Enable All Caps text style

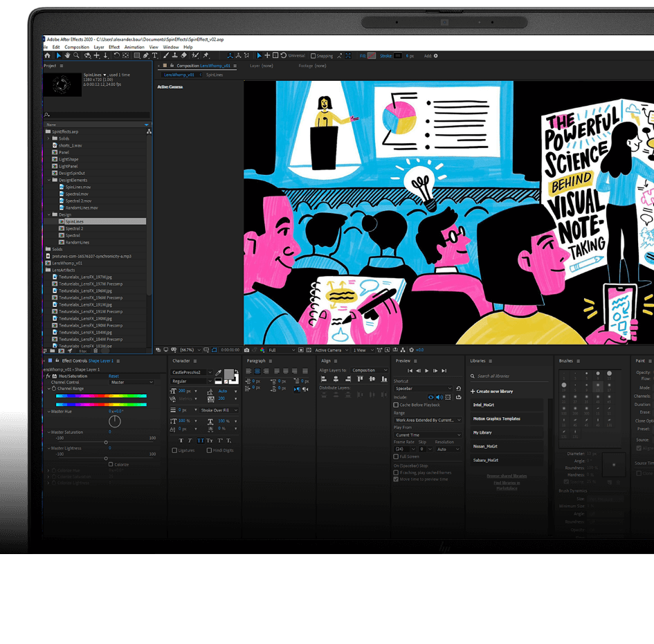(x=201, y=441)
